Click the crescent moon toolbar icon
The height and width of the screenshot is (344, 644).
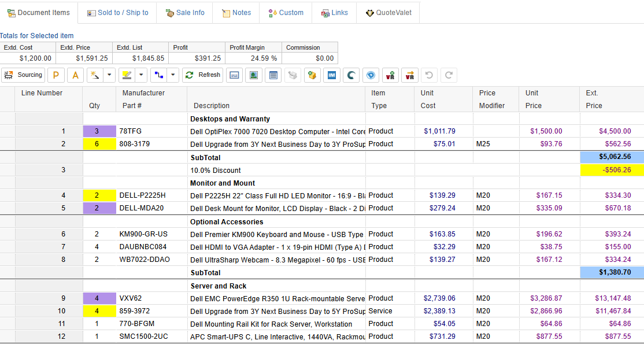[351, 75]
